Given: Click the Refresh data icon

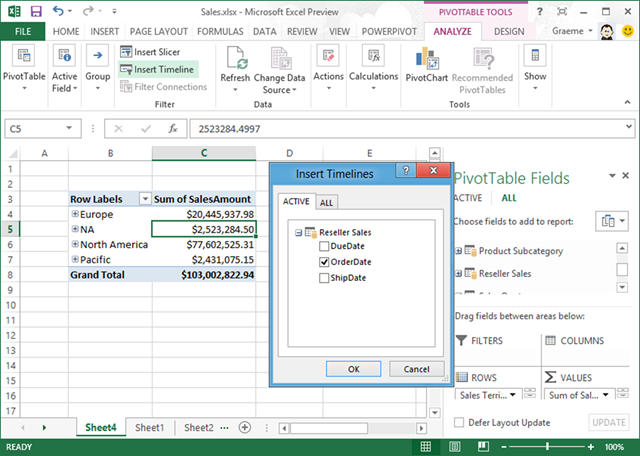Looking at the screenshot, I should coord(236,58).
